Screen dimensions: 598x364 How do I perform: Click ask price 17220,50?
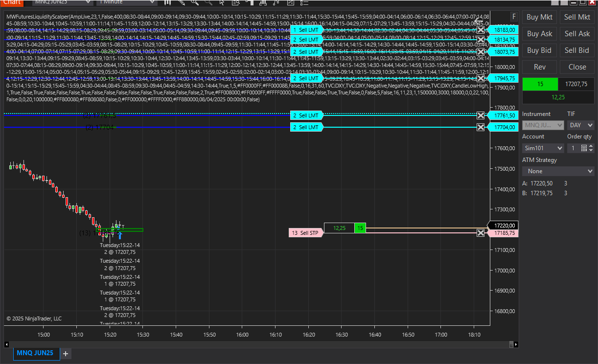pos(542,183)
